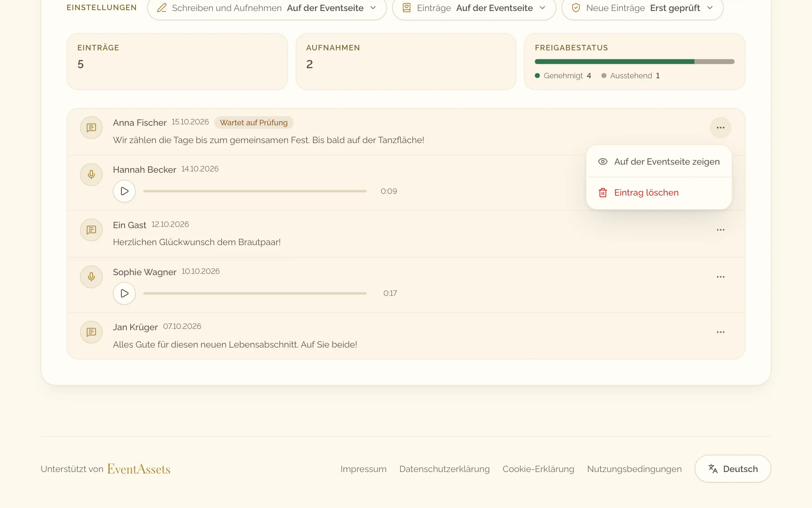
Task: Click message icon beside Ein Gast
Action: 91,230
